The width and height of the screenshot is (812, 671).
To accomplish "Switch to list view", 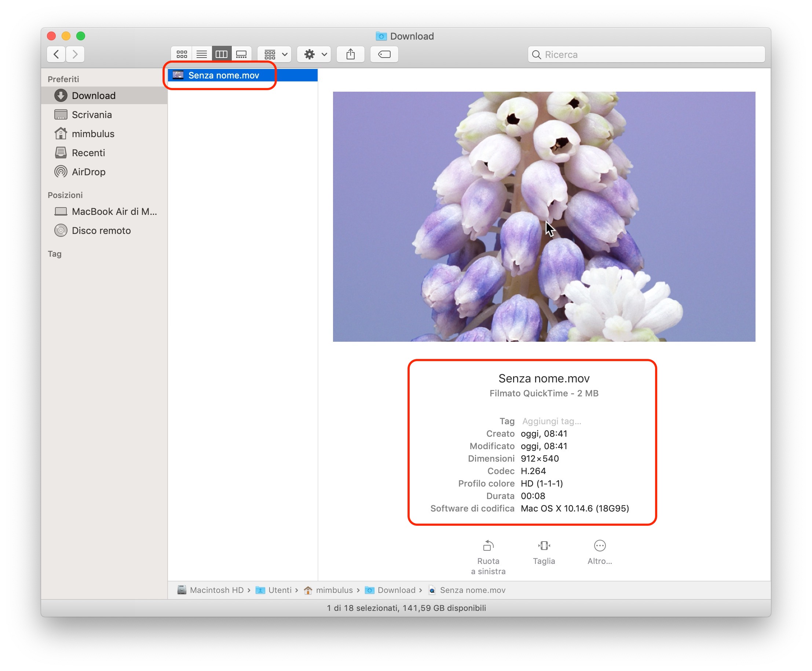I will point(201,54).
